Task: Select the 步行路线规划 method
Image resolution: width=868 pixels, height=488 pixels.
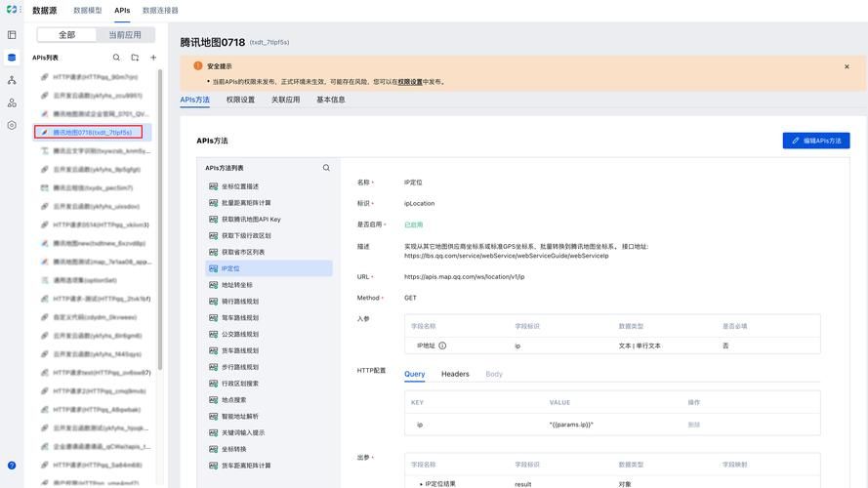Action: [x=269, y=367]
